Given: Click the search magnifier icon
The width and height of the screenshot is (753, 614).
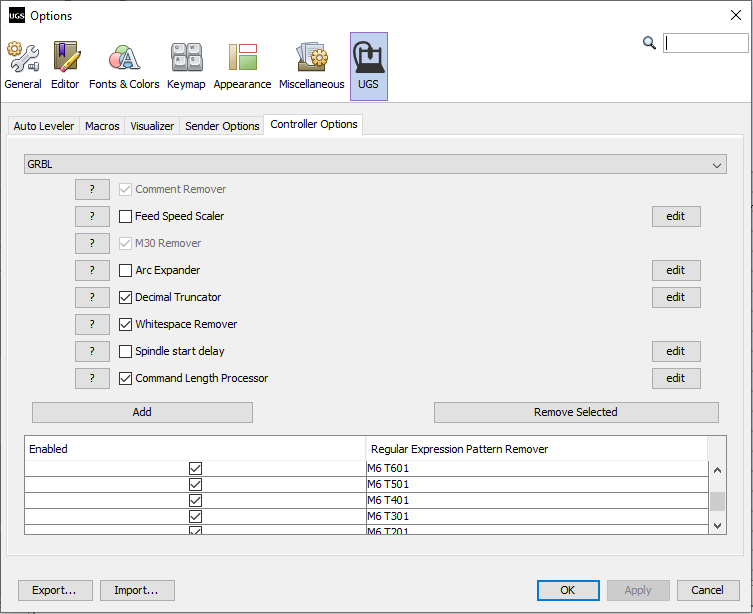Looking at the screenshot, I should point(649,43).
